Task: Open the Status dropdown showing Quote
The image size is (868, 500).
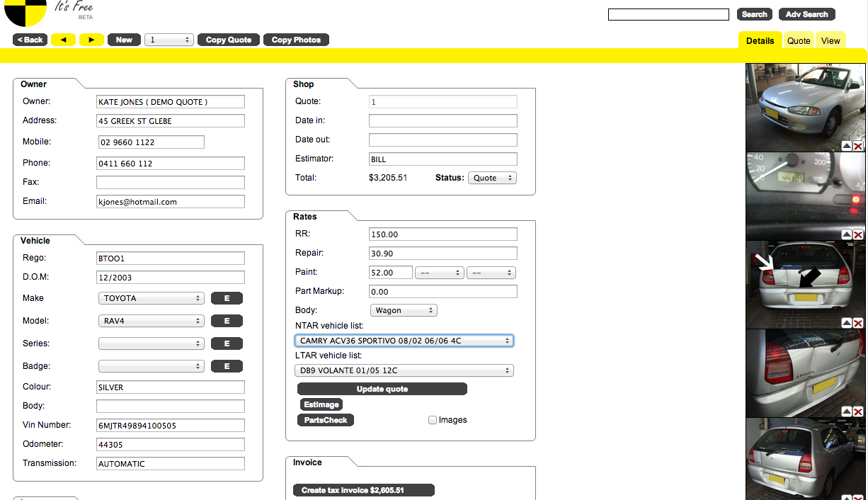Action: 492,178
